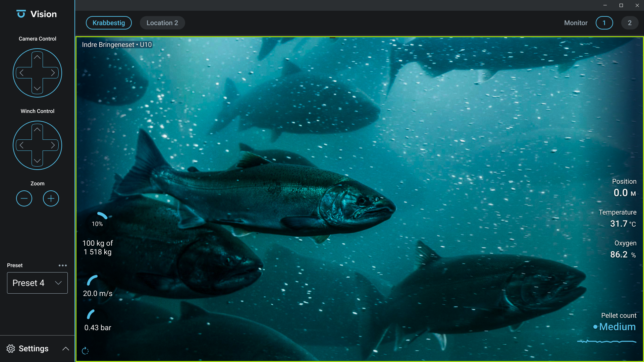The width and height of the screenshot is (644, 362).
Task: Zoom in with the plus button
Action: (51, 198)
